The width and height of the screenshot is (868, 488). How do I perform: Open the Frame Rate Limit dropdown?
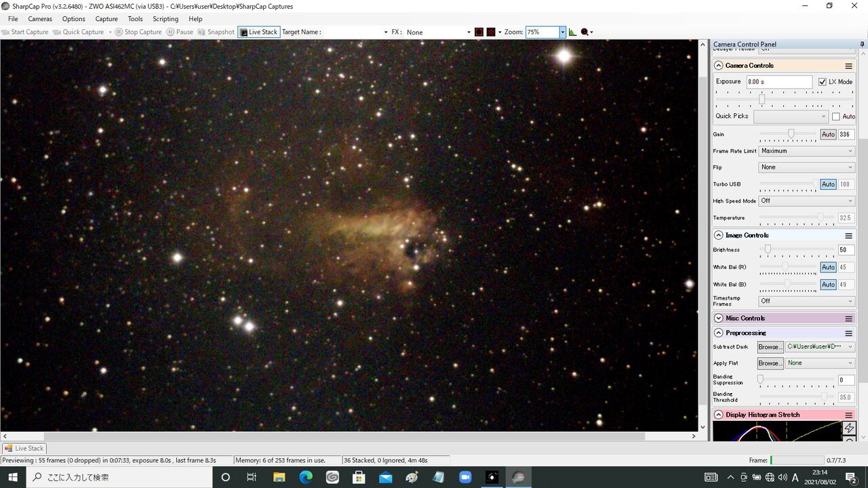coord(806,151)
